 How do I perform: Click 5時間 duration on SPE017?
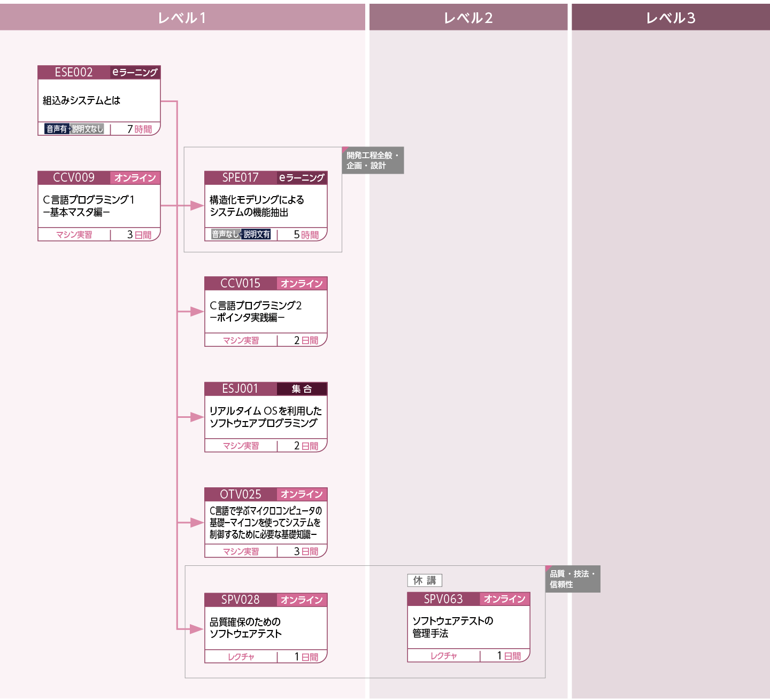306,235
